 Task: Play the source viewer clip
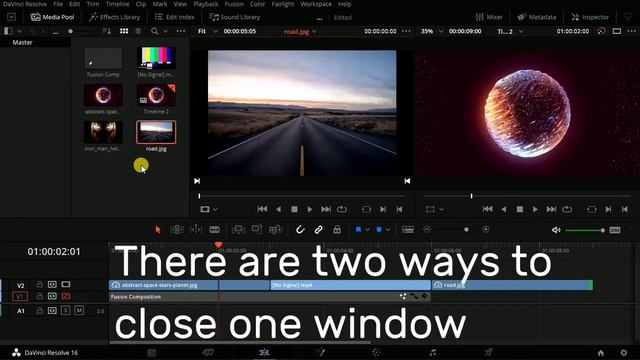point(310,209)
